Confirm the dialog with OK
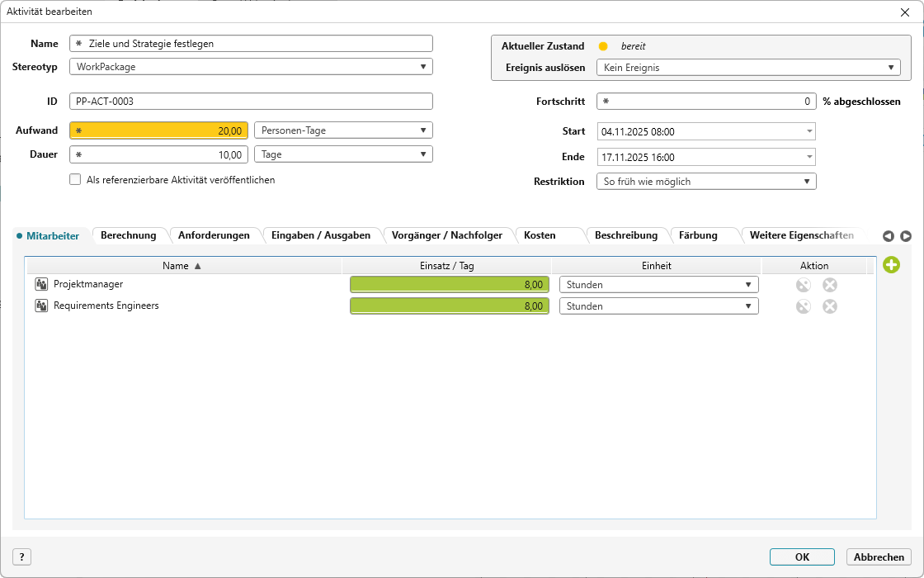 [x=802, y=557]
